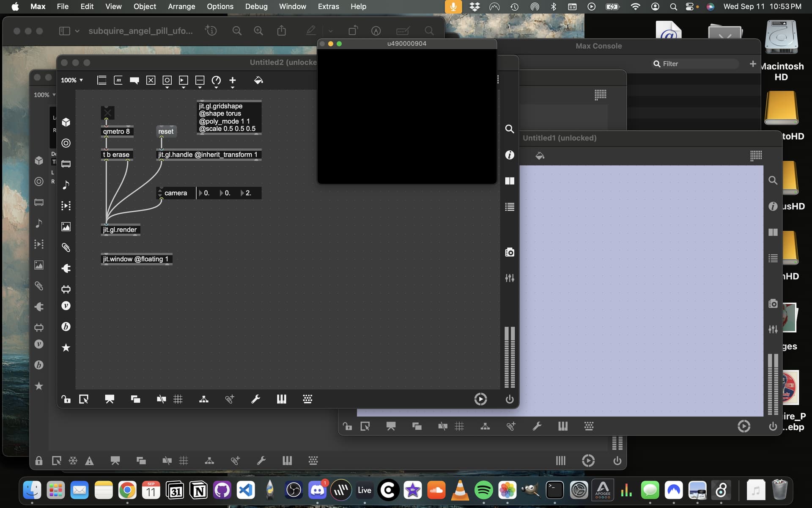The height and width of the screenshot is (508, 812).
Task: Click the Format Palette paint bucket icon
Action: pos(258,80)
